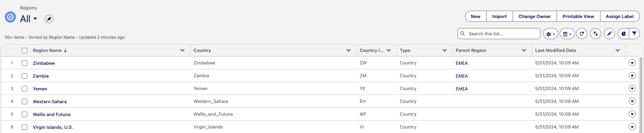Open list view controls gear menu
Image resolution: width=644 pixels, height=133 pixels.
pos(550,34)
